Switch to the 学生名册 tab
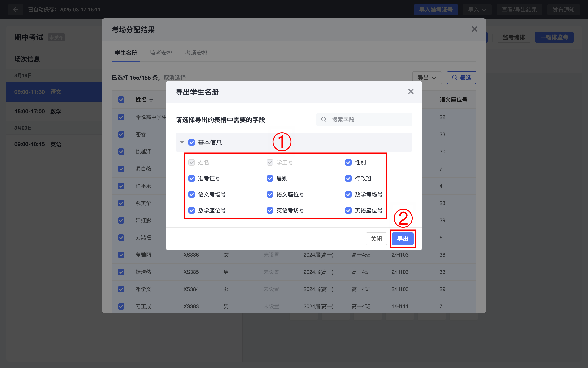 click(x=126, y=53)
